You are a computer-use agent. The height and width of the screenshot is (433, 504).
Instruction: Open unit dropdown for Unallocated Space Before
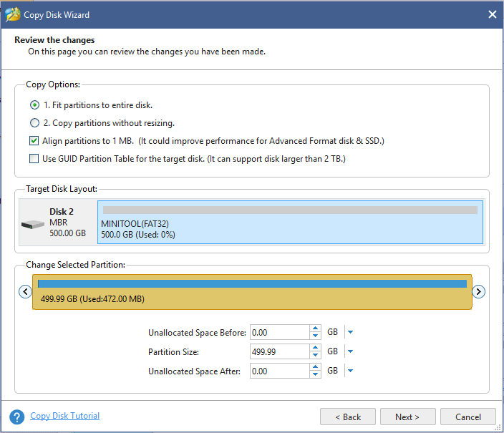[350, 332]
